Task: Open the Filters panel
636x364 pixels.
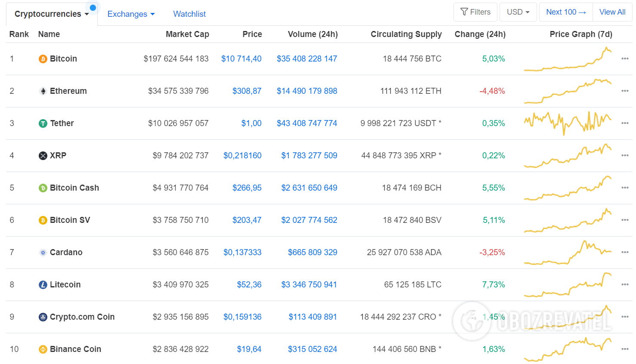Action: coord(475,12)
